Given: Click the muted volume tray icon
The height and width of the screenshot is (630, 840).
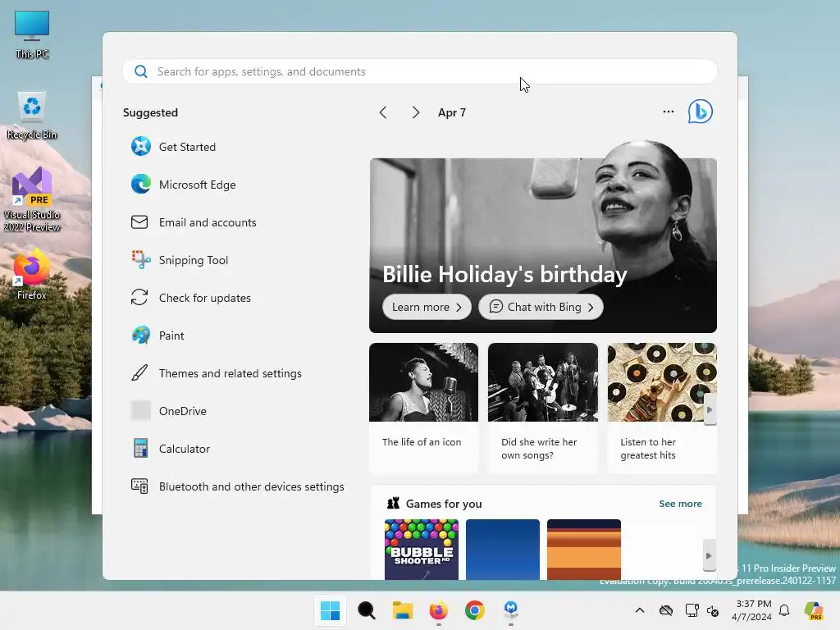Looking at the screenshot, I should coord(713,610).
